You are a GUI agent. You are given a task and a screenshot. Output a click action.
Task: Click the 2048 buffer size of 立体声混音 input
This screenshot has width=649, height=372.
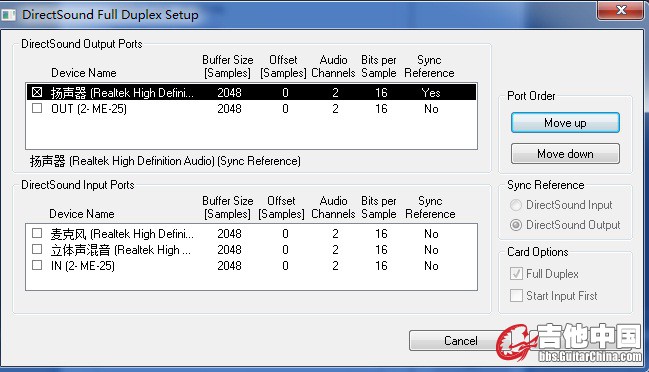[x=229, y=250]
